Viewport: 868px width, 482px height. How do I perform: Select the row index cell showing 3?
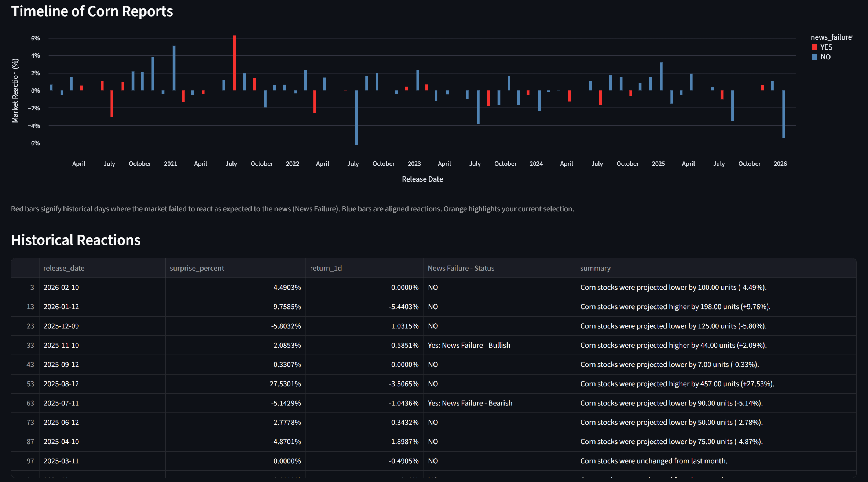[31, 288]
